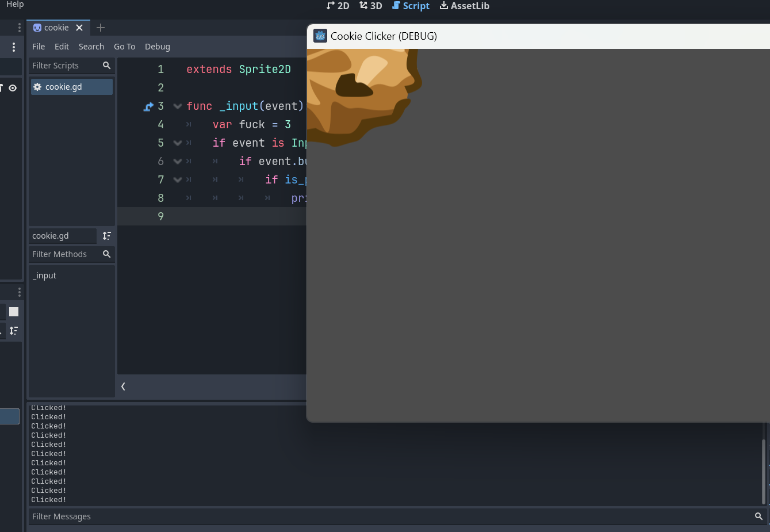
Task: Click the Filter Messages search icon
Action: tap(758, 516)
